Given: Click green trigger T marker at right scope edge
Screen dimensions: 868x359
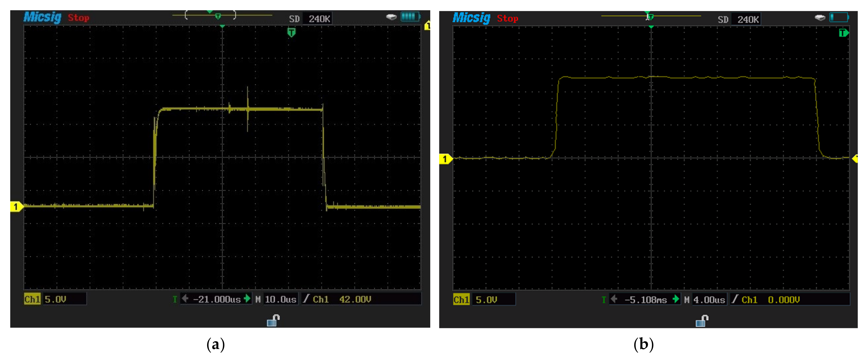Looking at the screenshot, I should [843, 33].
